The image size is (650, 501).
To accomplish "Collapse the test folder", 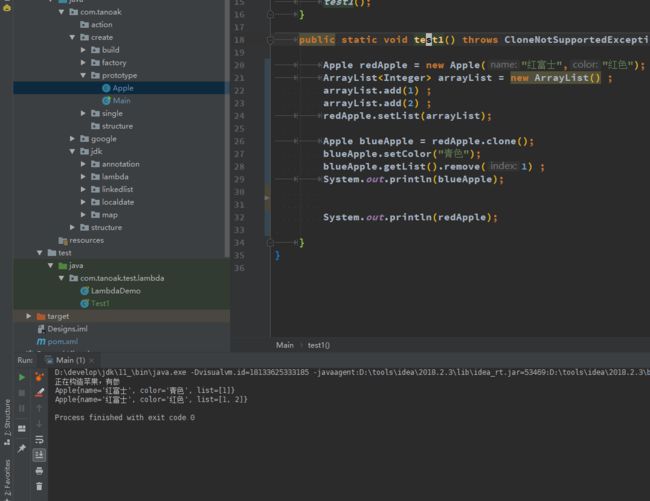I will click(39, 253).
